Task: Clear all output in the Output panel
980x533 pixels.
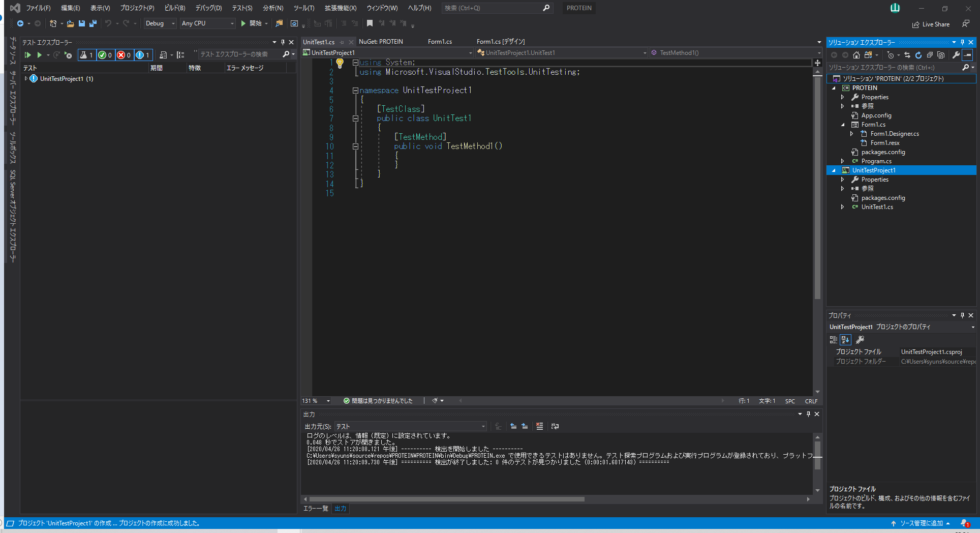Action: [540, 426]
